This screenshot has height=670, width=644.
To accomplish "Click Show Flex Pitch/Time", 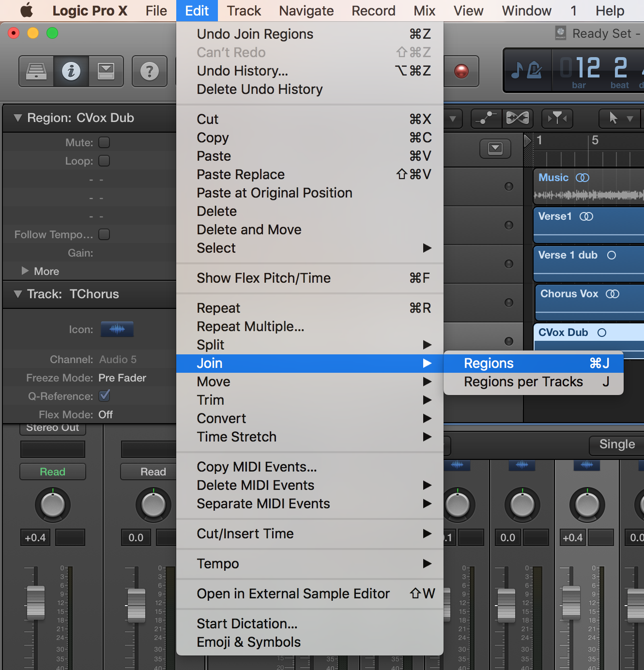I will click(x=310, y=278).
